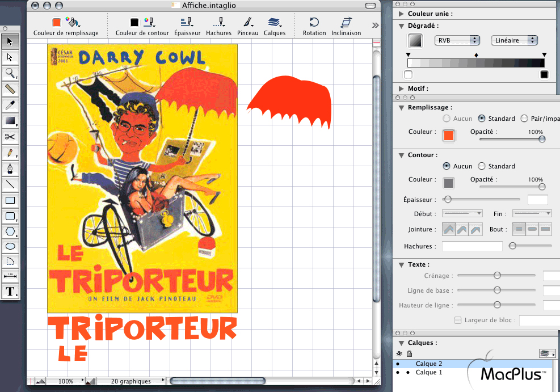Collapse the Remplissage section
This screenshot has height=392, width=560.
click(401, 107)
